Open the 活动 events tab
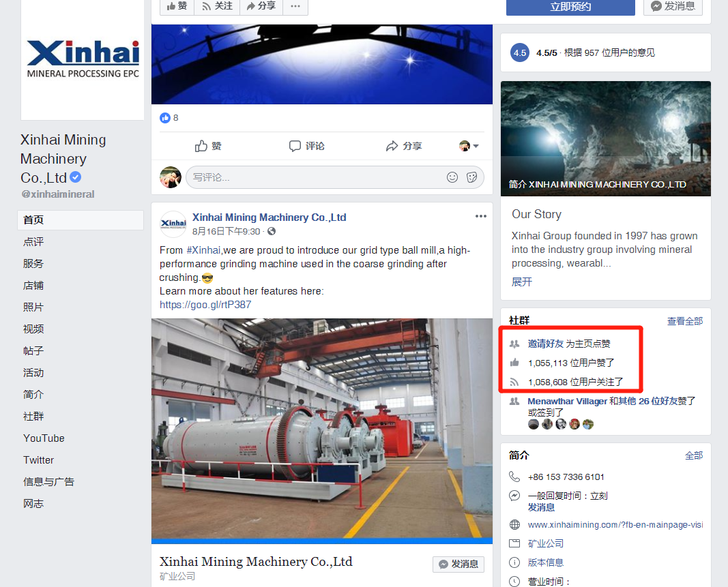 pos(33,373)
